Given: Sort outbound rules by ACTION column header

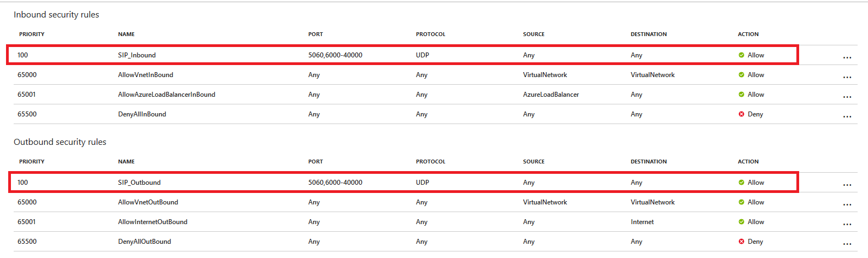Looking at the screenshot, I should 748,161.
